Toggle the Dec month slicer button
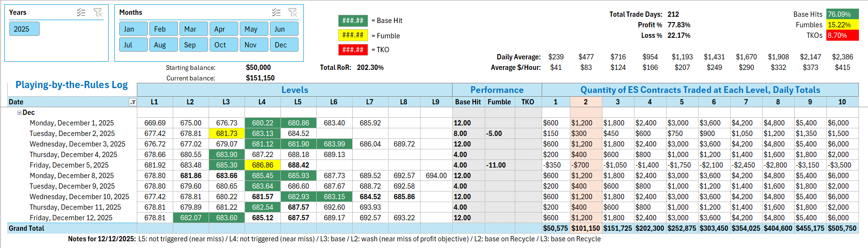868x248 pixels. [284, 45]
